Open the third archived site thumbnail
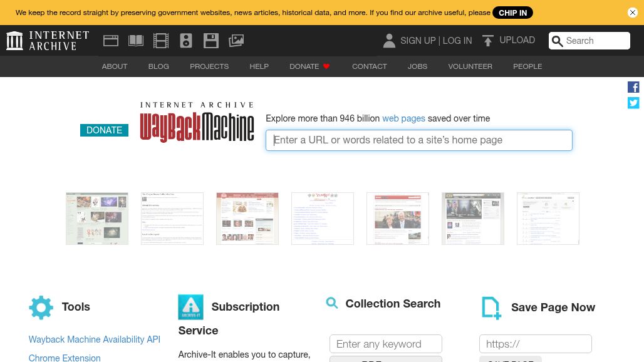Screen dimensions: 644x362 (247, 219)
